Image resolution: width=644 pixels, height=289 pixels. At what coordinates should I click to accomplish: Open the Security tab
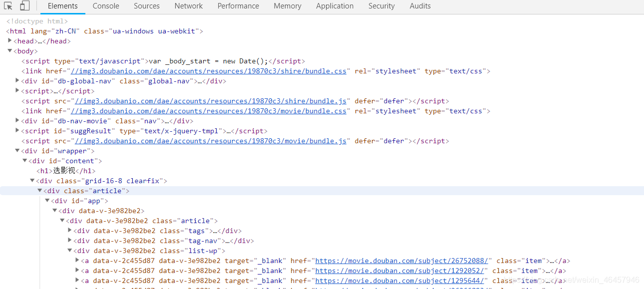click(x=381, y=6)
